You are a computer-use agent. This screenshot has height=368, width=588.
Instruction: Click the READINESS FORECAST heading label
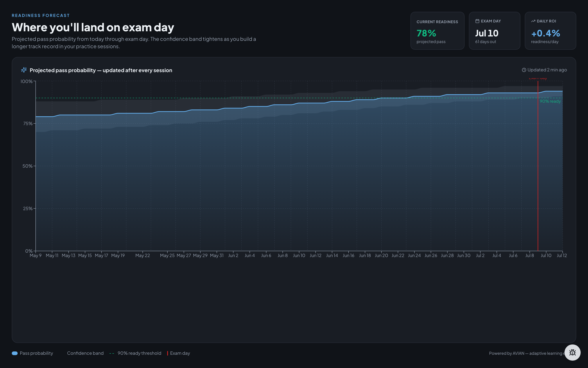click(41, 15)
